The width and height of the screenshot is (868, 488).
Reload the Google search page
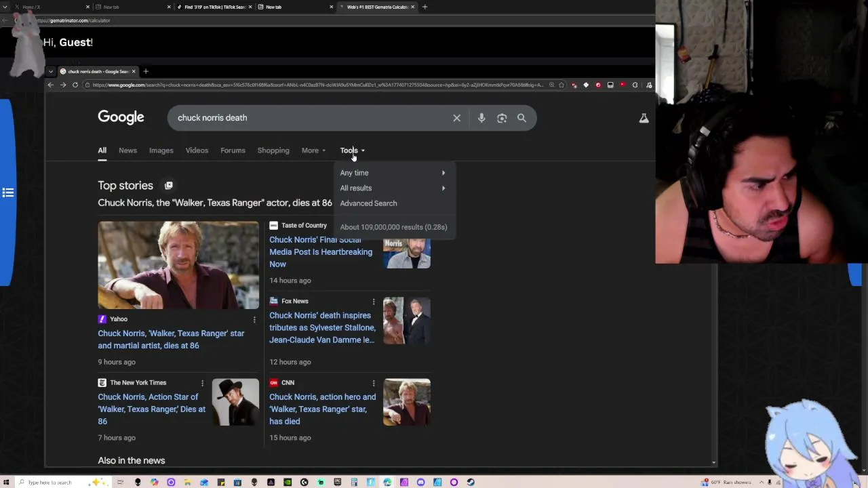pos(75,85)
